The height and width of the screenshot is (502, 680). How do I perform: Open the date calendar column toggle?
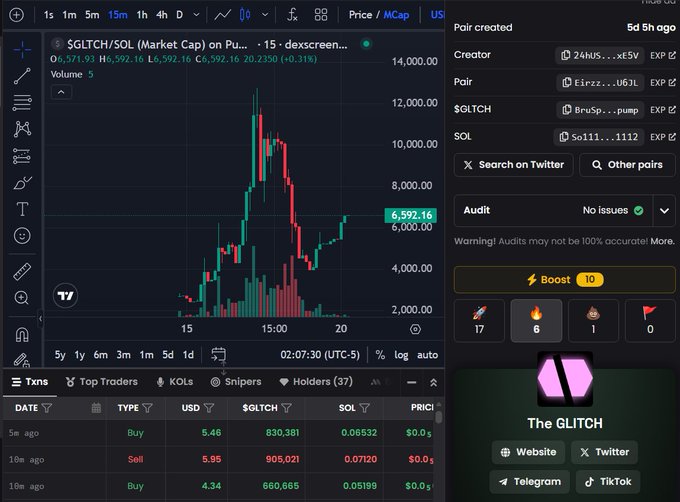(96, 408)
